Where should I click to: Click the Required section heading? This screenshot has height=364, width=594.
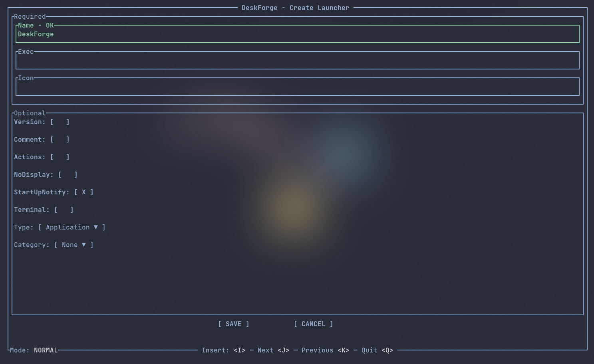[x=30, y=17]
